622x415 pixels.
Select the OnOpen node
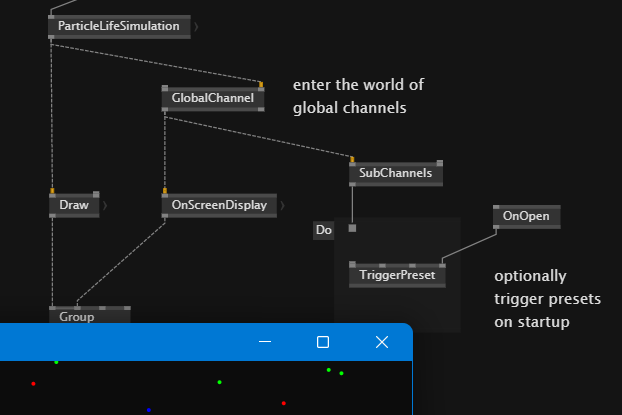tap(527, 216)
